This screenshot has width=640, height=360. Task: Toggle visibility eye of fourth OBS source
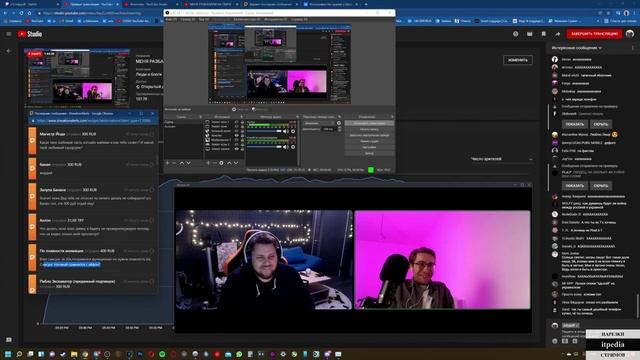coord(237,136)
